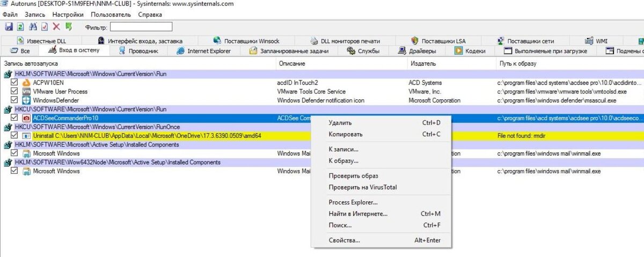This screenshot has height=257, width=644.
Task: Switch to the Службы tab
Action: [363, 51]
